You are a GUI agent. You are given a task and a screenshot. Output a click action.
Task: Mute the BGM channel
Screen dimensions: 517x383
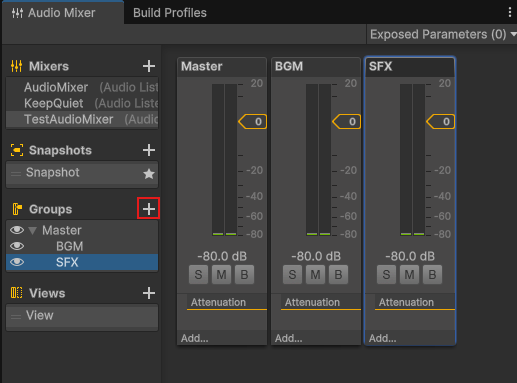pyautogui.click(x=315, y=275)
